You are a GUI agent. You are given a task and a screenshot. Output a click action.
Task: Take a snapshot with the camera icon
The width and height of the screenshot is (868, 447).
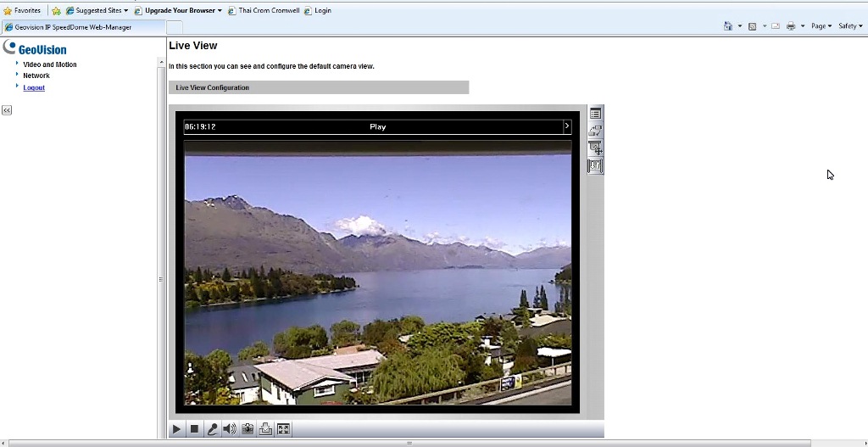(248, 429)
